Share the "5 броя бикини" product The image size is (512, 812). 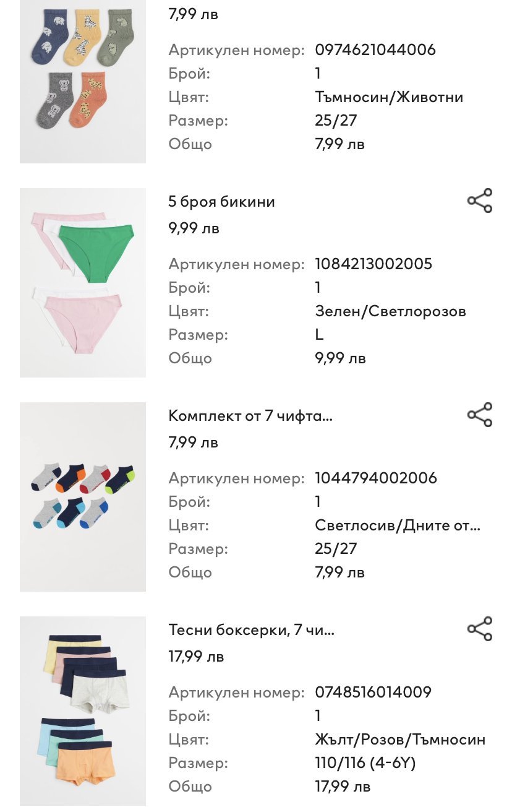(480, 201)
